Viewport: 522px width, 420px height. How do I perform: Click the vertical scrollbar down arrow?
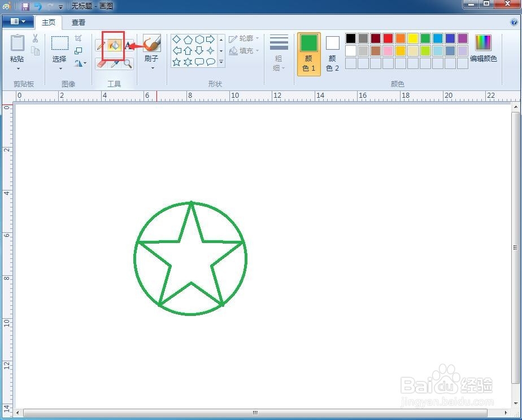pos(515,404)
